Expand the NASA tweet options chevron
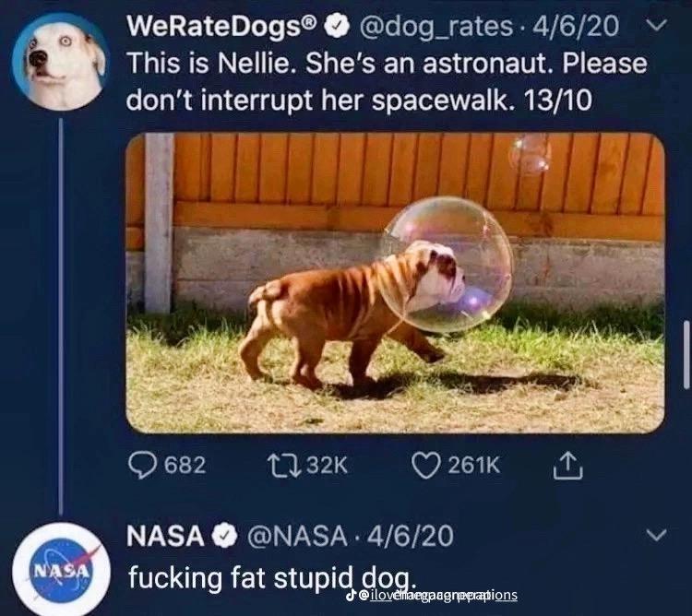This screenshot has height=616, width=692. pyautogui.click(x=656, y=535)
